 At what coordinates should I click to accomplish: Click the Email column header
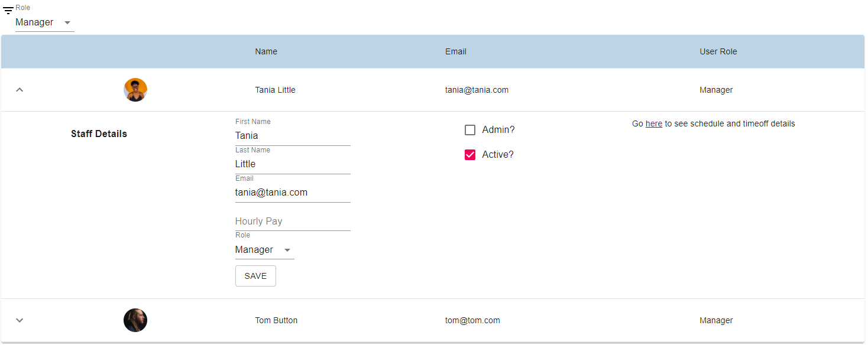[x=456, y=51]
